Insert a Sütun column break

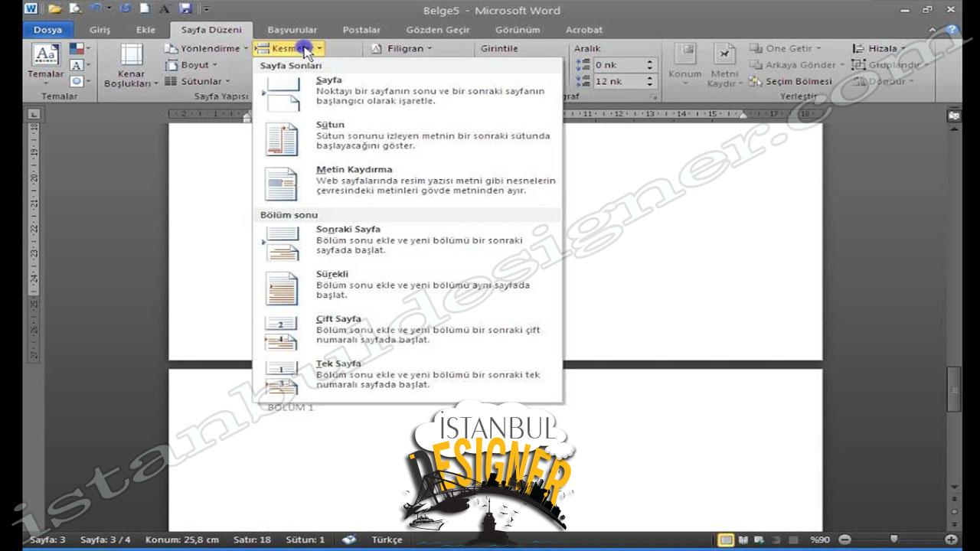coord(407,138)
